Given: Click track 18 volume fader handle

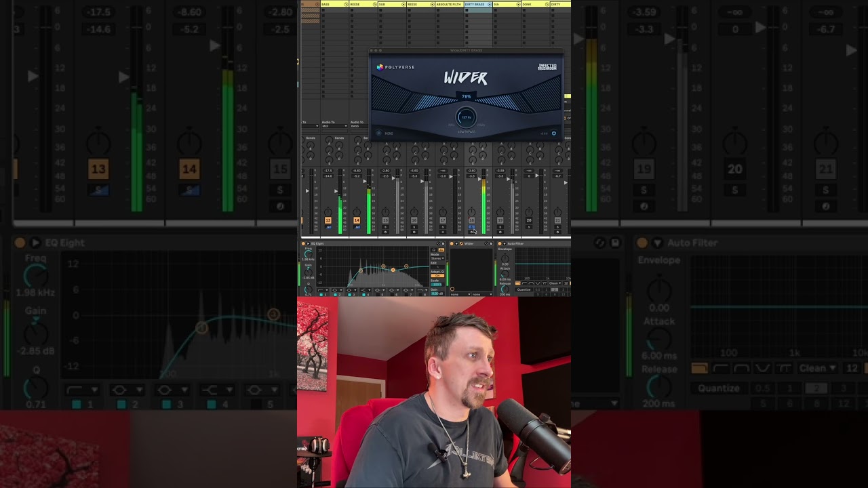Looking at the screenshot, I should 479,179.
